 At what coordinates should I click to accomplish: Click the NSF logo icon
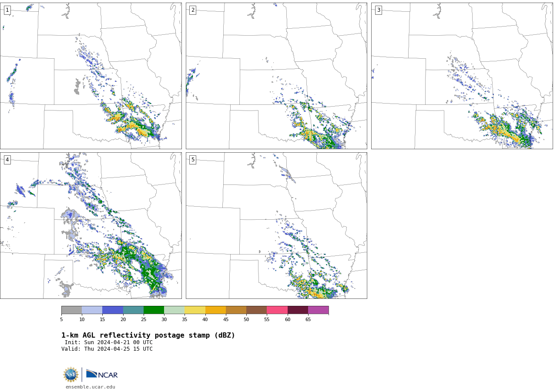tap(71, 375)
